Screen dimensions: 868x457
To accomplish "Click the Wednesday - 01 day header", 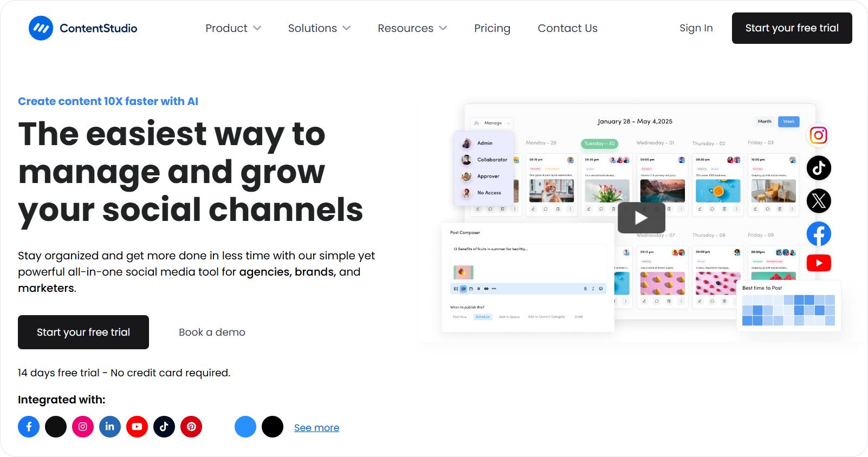I will pyautogui.click(x=655, y=143).
